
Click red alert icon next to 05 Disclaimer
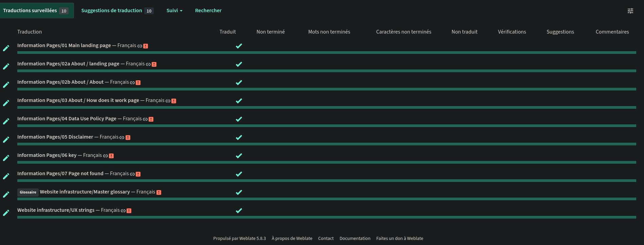pos(128,138)
